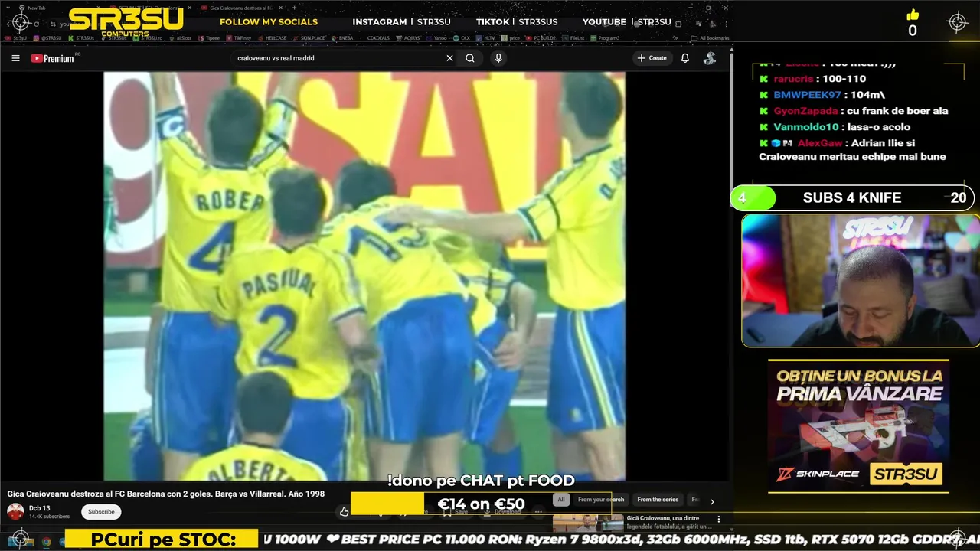Launch Chrome from the taskbar
980x551 pixels.
pyautogui.click(x=46, y=542)
